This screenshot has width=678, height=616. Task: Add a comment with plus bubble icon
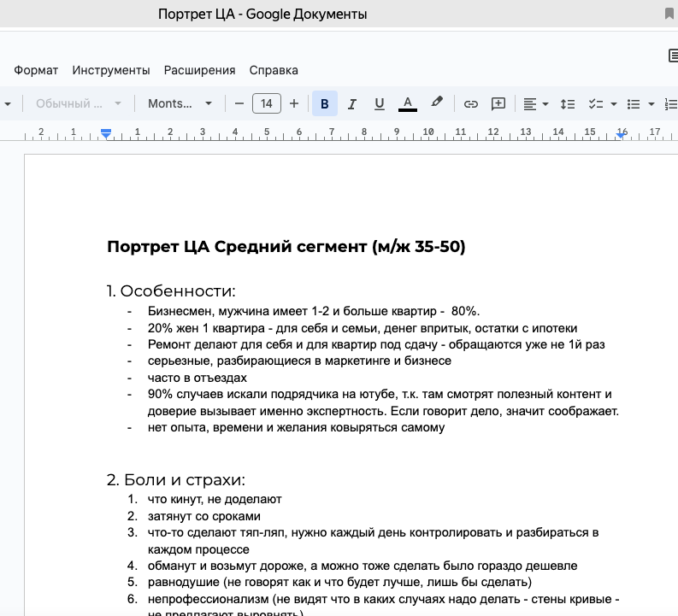[x=498, y=103]
